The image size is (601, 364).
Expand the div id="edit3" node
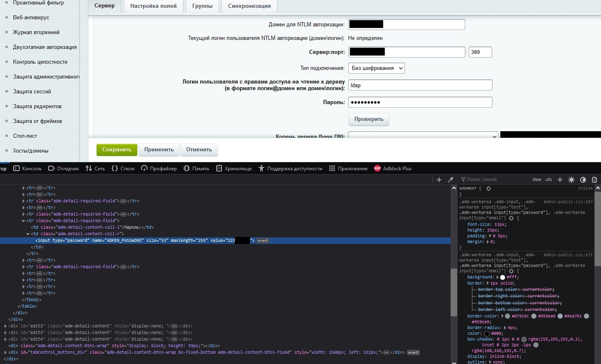click(5, 333)
